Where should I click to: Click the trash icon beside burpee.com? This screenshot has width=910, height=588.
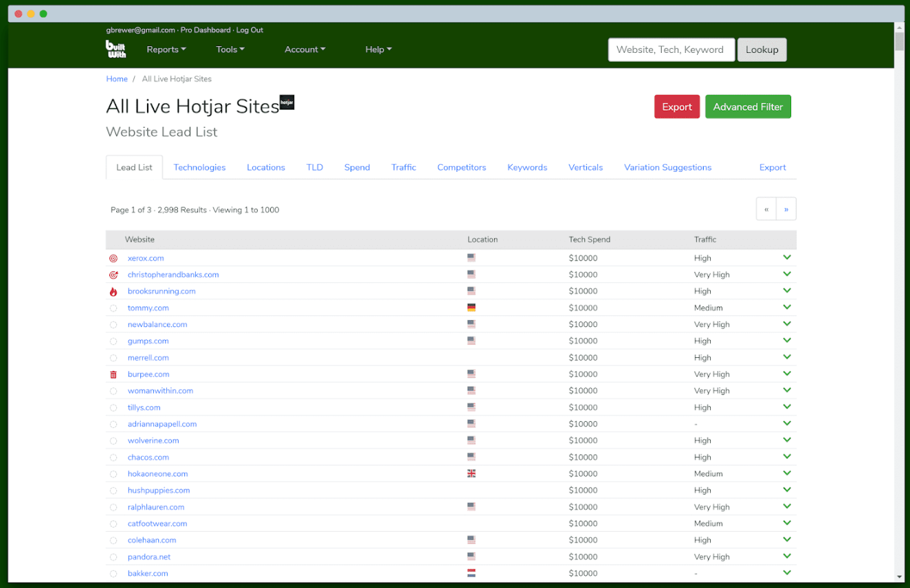pyautogui.click(x=113, y=374)
